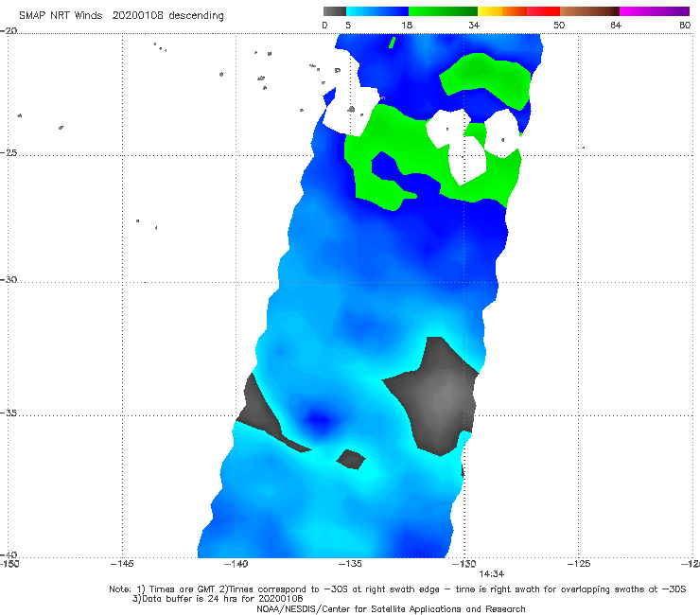This screenshot has width=700, height=615.
Task: Click the color bar label '34'
Action: click(474, 26)
